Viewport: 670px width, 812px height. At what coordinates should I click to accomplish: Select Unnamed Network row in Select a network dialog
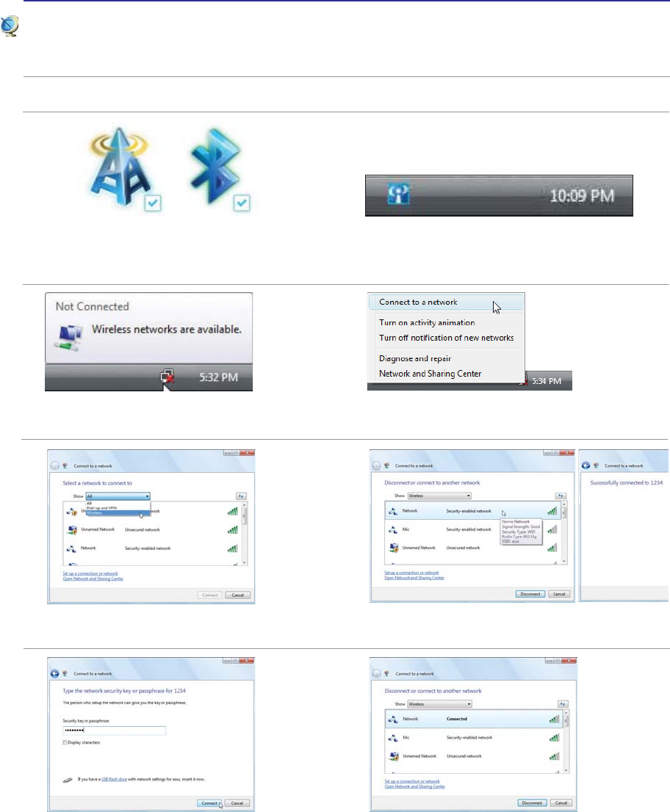pyautogui.click(x=152, y=530)
